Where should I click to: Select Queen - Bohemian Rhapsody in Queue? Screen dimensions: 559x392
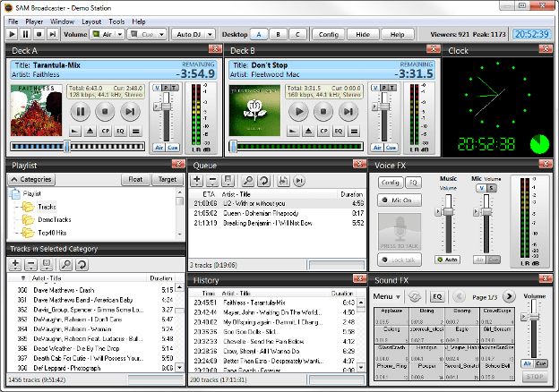(276, 213)
